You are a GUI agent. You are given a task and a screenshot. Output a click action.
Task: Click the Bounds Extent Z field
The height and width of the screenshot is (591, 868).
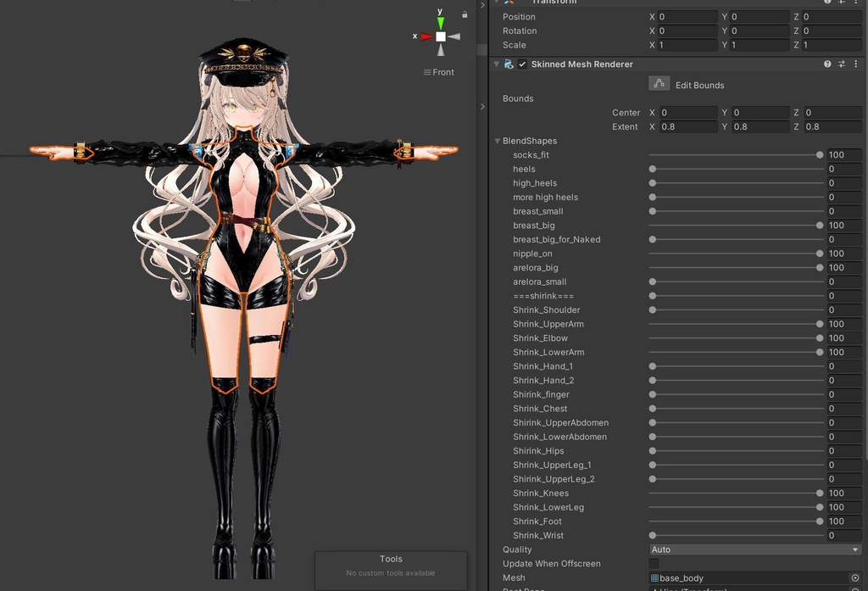tap(832, 127)
